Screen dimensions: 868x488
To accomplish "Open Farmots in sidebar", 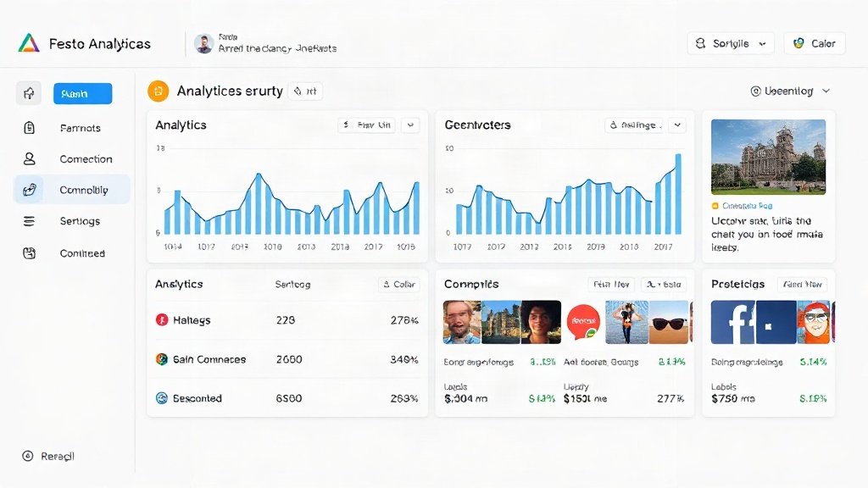I will point(81,128).
